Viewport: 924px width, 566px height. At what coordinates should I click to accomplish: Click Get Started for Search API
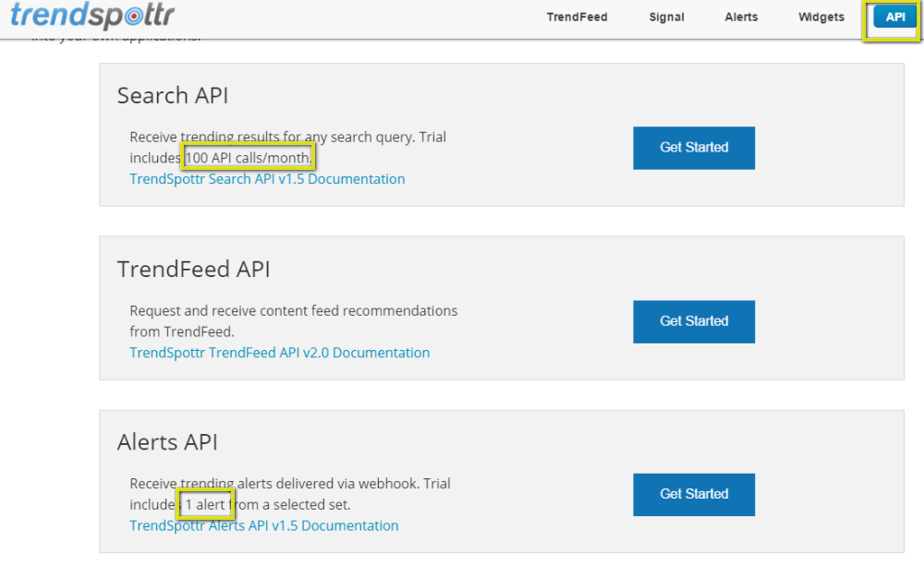pos(694,148)
